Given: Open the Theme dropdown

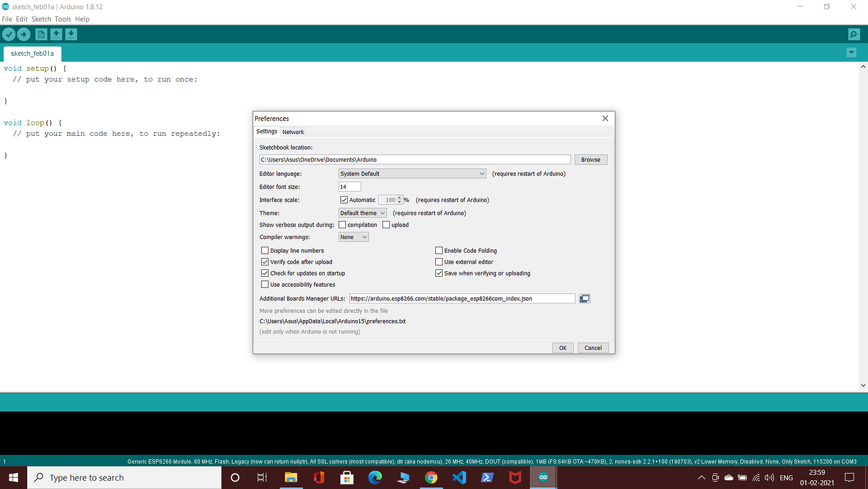Looking at the screenshot, I should tap(363, 213).
